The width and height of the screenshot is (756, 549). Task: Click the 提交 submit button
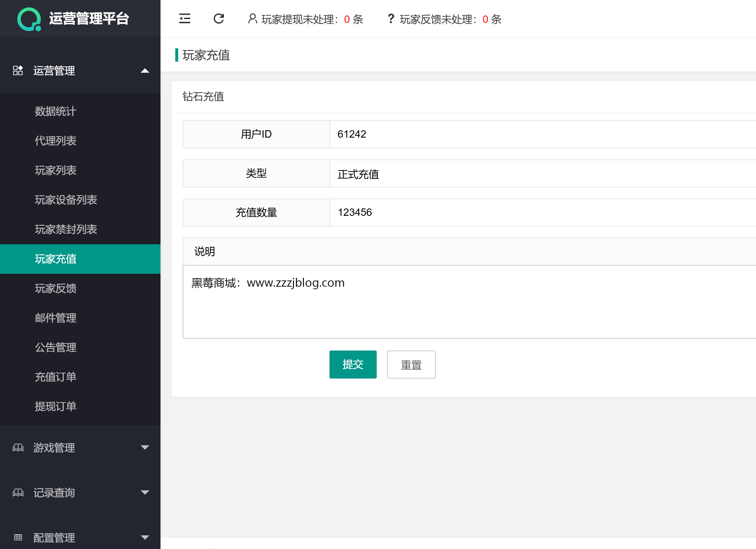(x=353, y=364)
